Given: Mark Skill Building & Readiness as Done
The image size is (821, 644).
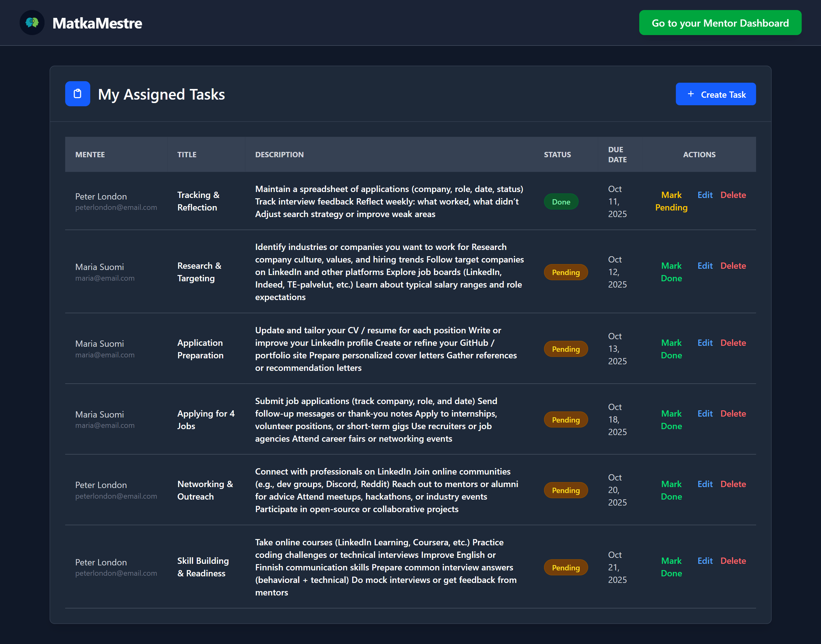Looking at the screenshot, I should (671, 567).
